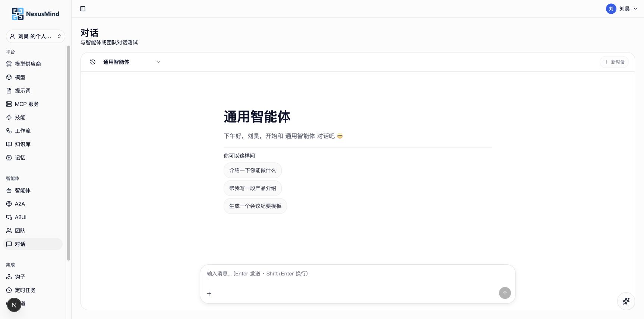Open 钩子 integration page

pos(33,277)
